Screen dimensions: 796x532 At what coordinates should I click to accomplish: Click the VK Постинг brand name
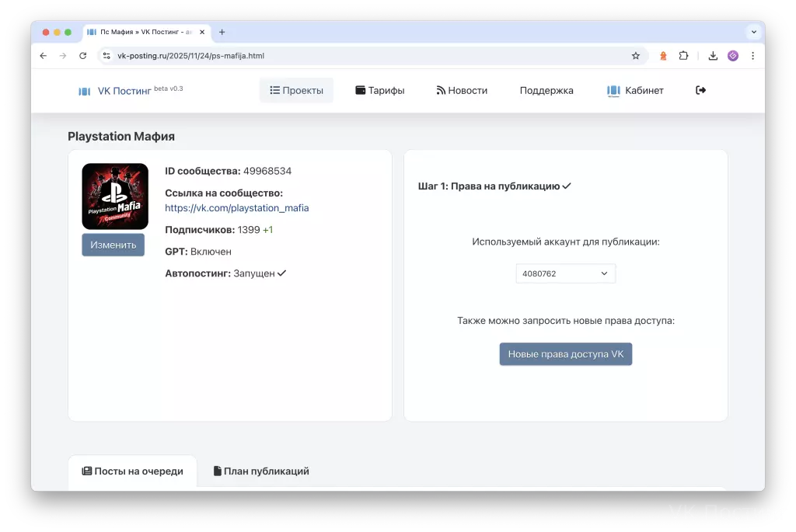[x=124, y=91]
